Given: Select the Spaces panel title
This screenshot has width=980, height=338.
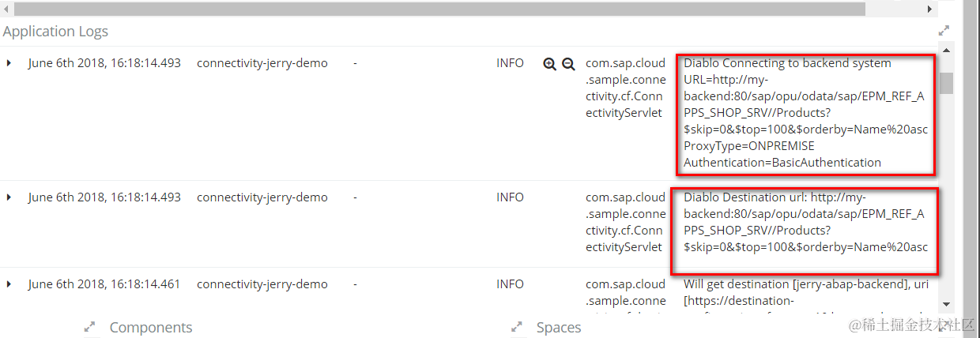Looking at the screenshot, I should click(558, 327).
